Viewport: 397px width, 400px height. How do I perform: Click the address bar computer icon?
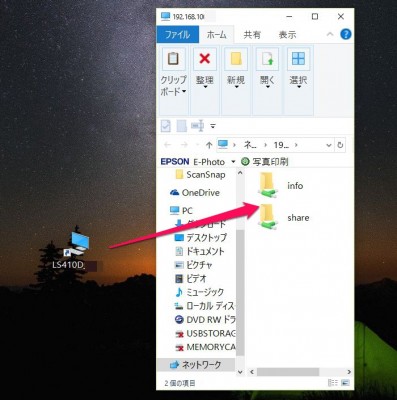pos(223,144)
